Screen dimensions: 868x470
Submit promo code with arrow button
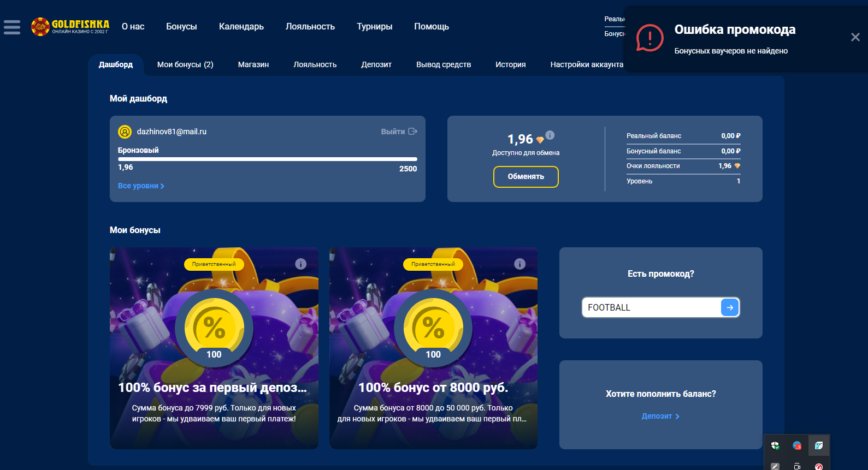click(730, 307)
